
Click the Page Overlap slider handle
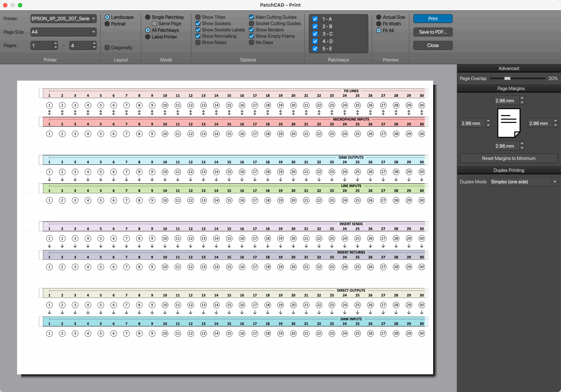coord(507,78)
